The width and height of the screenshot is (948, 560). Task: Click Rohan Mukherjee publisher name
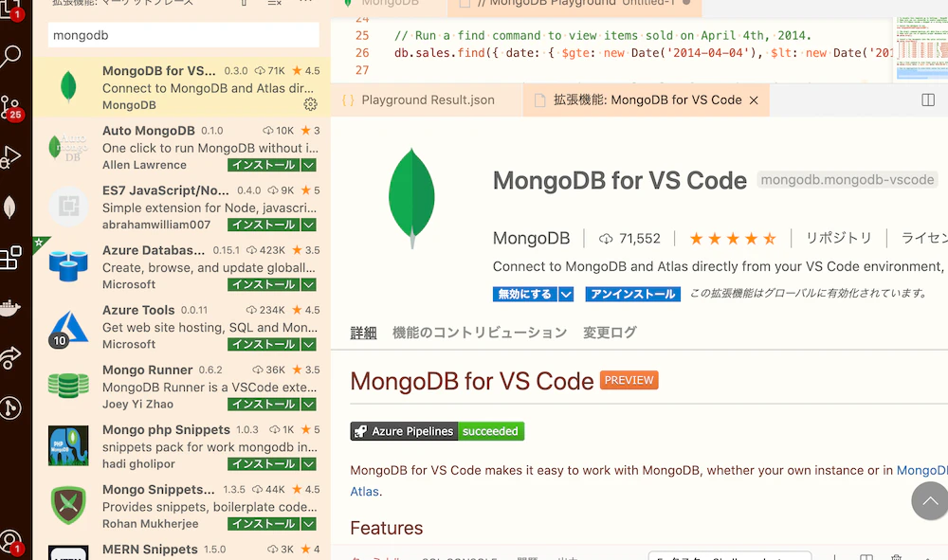pos(150,524)
